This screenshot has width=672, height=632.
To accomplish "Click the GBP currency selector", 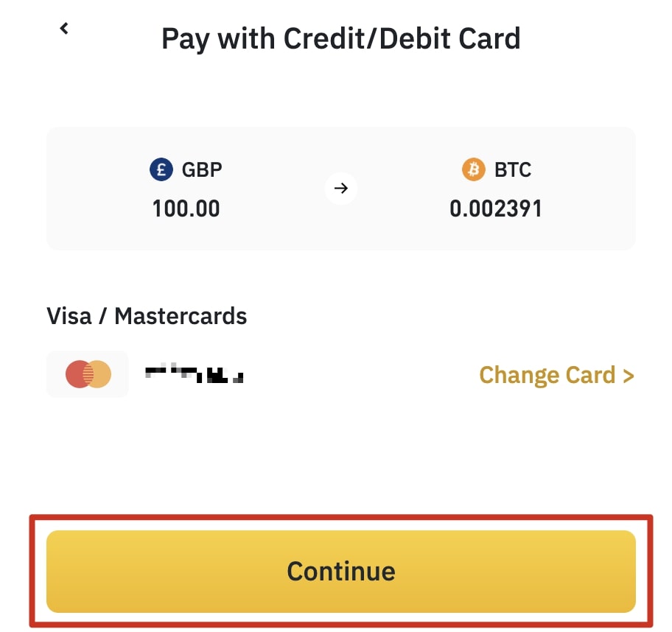I will coord(186,169).
